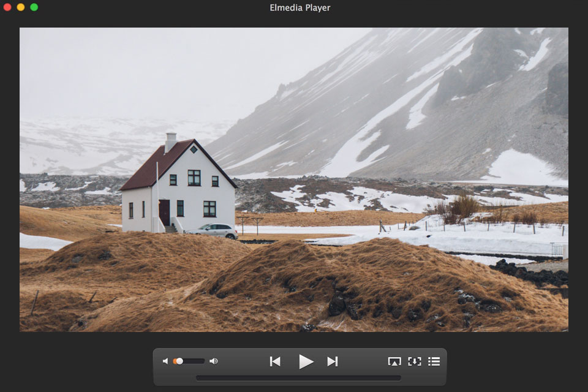Click the playback progress bar

click(x=298, y=378)
